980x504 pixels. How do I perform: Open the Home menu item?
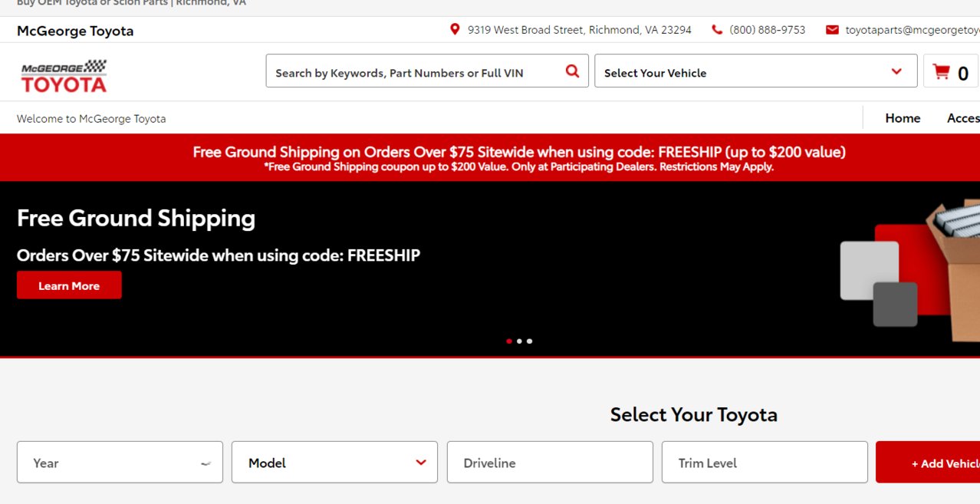[903, 118]
